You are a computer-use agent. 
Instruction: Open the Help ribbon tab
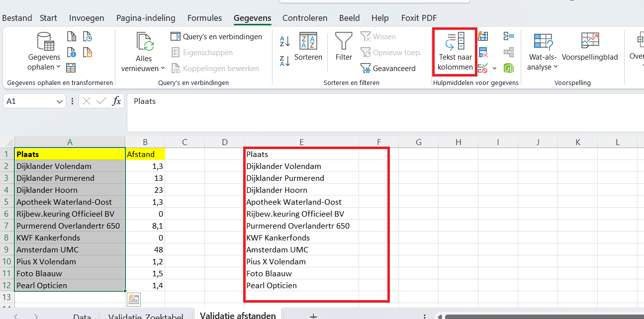pos(380,18)
